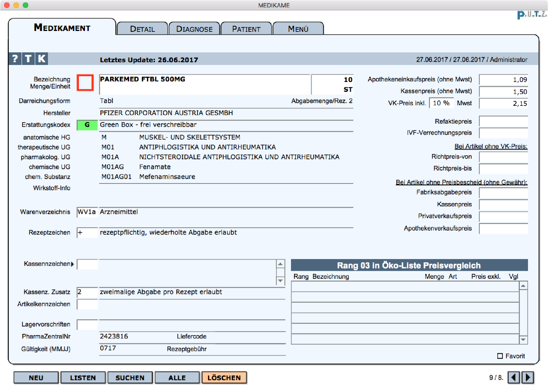548x392 pixels.
Task: Go to previous record arrow
Action: (513, 377)
